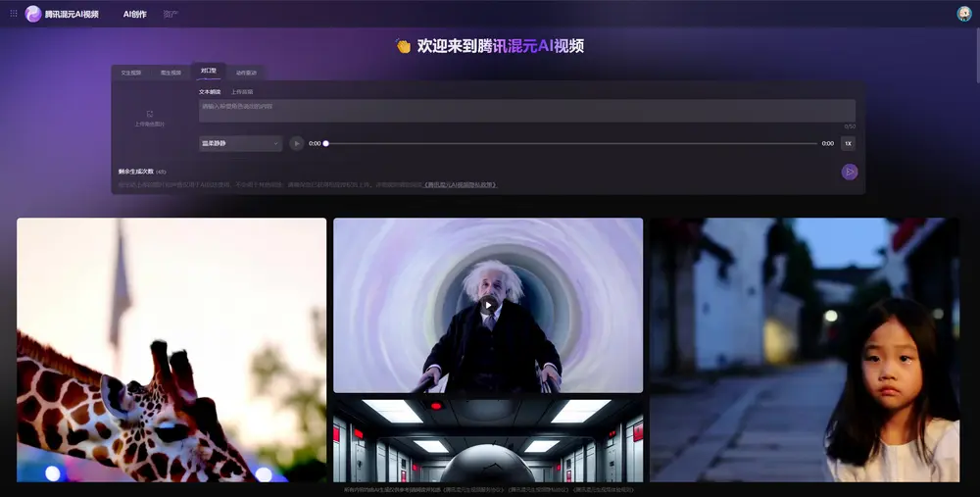Open the AI创作 menu item
The height and width of the screenshot is (497, 980).
pos(135,15)
